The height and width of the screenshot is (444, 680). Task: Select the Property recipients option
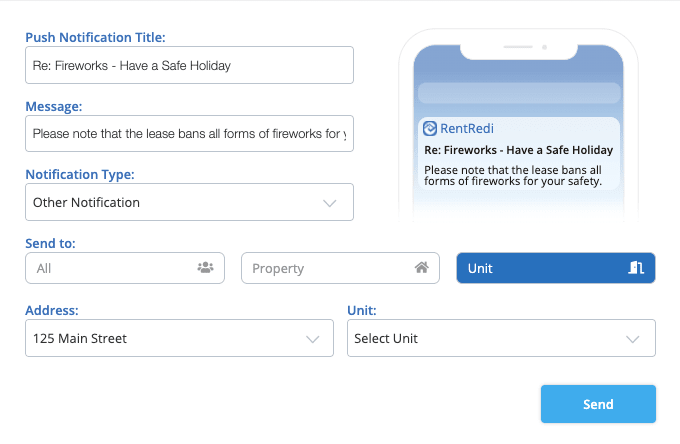click(x=340, y=268)
